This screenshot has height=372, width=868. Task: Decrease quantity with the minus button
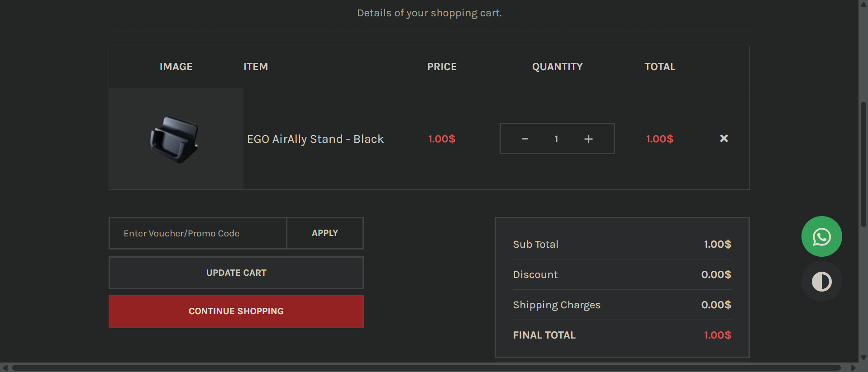click(525, 139)
